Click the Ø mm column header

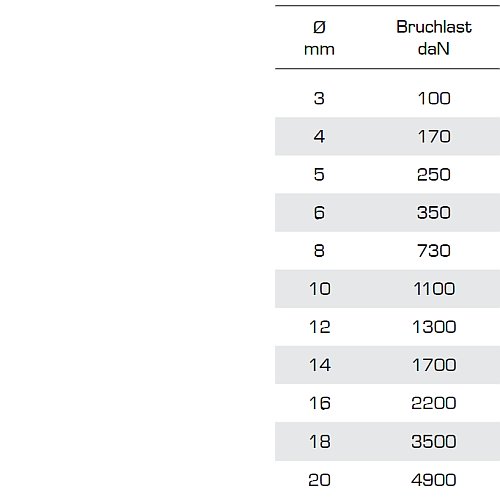pos(319,38)
